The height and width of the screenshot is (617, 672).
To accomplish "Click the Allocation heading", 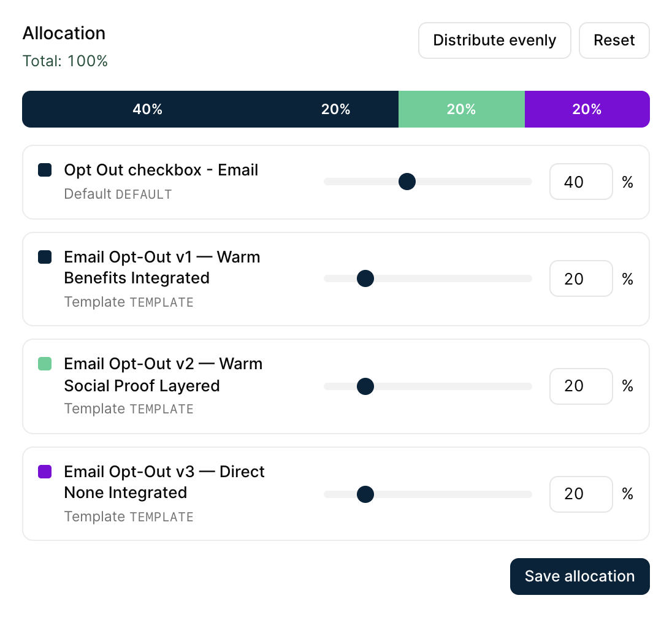I will [64, 34].
